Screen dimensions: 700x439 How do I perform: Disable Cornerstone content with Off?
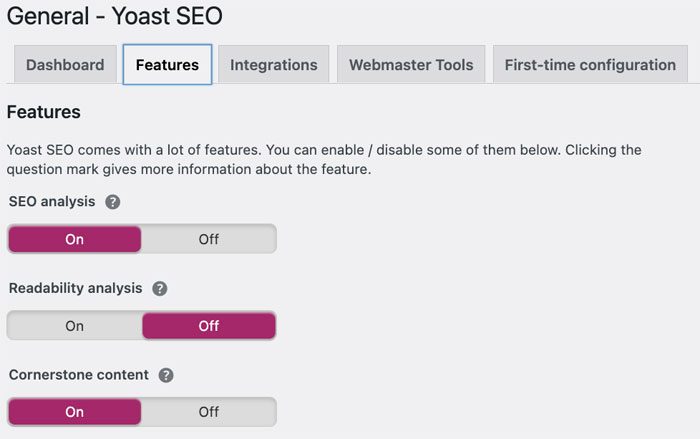pos(208,412)
